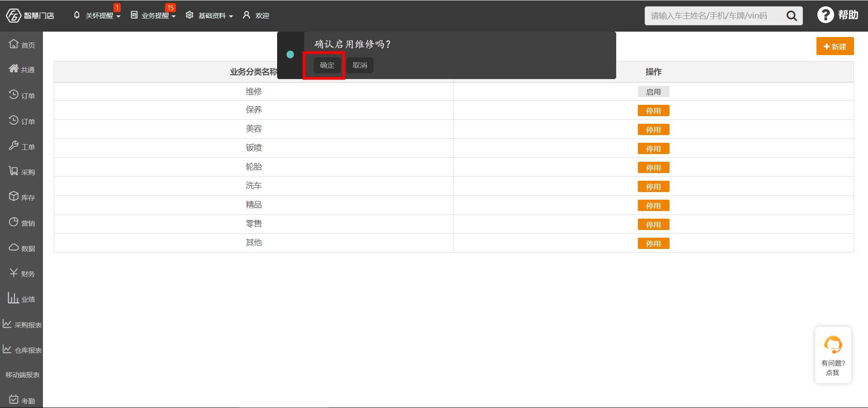Open the 首页 home sidebar item
This screenshot has width=868, height=408.
(x=22, y=44)
